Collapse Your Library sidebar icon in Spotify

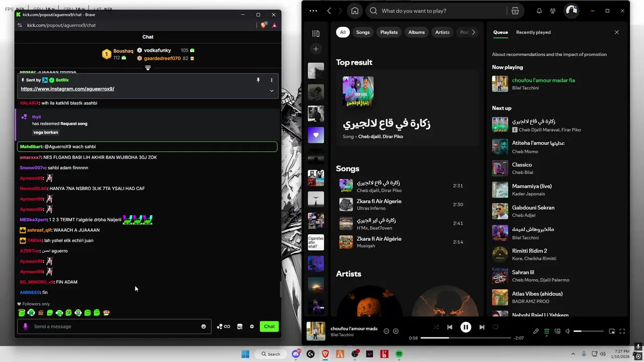coord(316,34)
